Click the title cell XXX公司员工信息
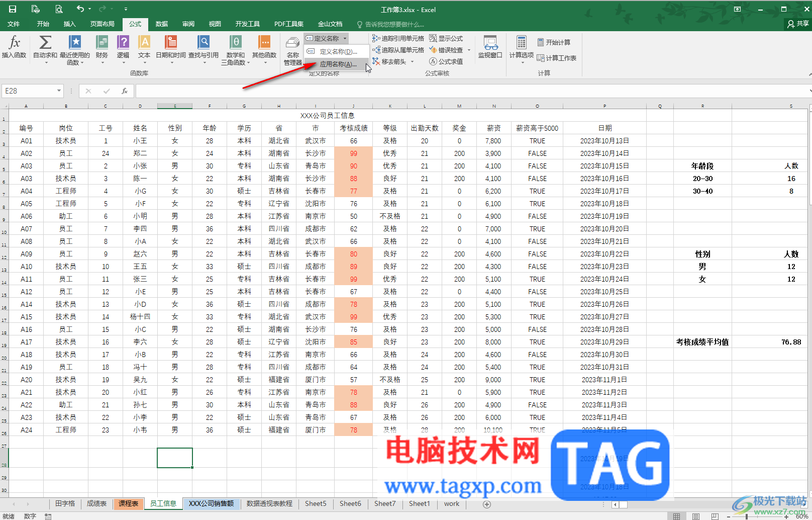The width and height of the screenshot is (812, 520). (x=327, y=116)
